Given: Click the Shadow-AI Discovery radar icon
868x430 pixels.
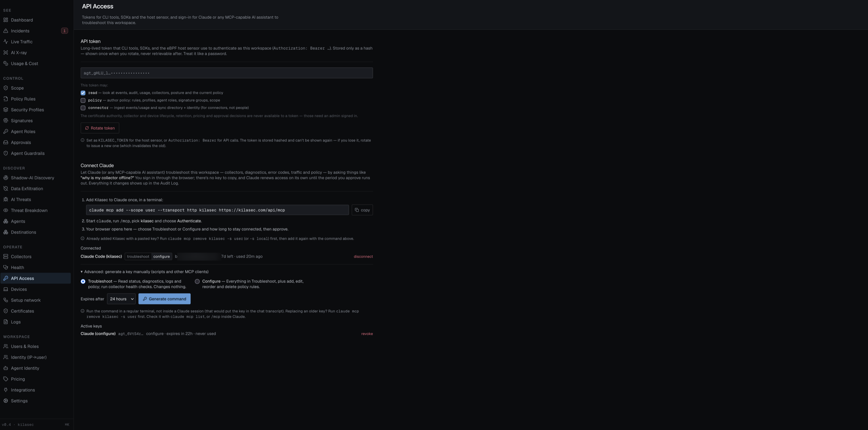Looking at the screenshot, I should coord(6,178).
